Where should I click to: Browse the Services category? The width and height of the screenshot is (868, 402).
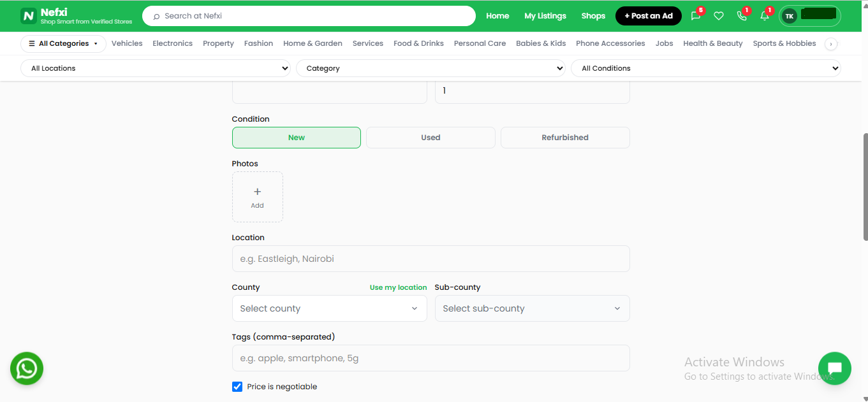click(x=368, y=43)
